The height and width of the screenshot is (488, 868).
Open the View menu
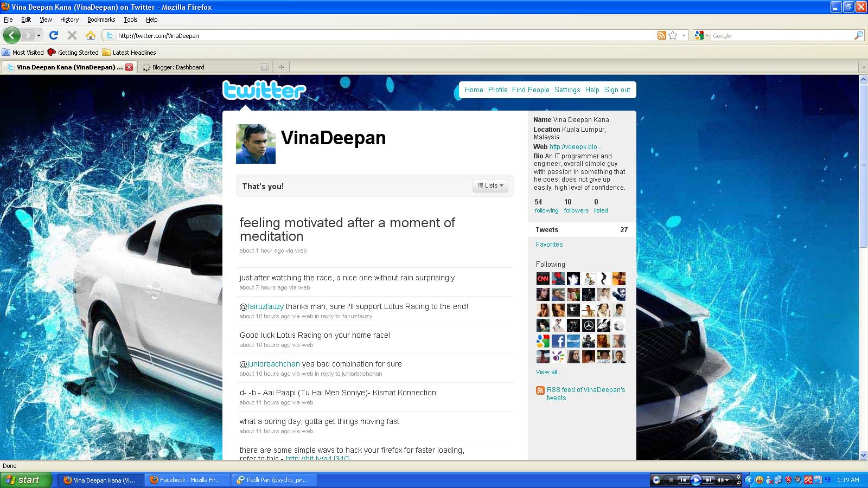(46, 20)
